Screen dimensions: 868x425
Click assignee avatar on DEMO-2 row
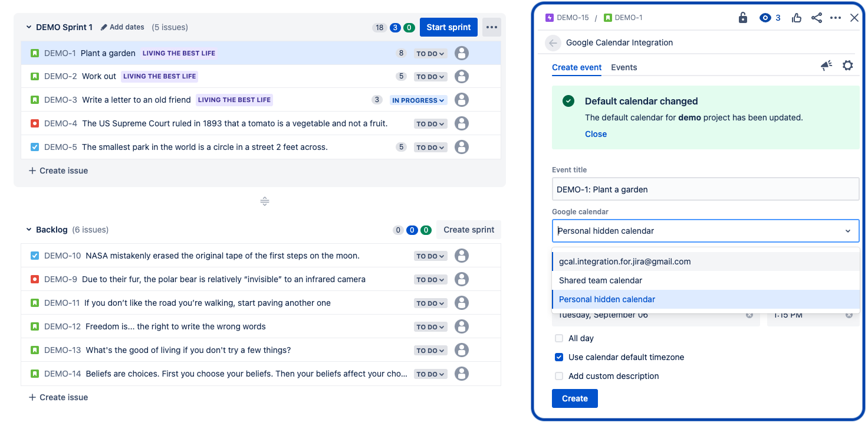click(462, 77)
